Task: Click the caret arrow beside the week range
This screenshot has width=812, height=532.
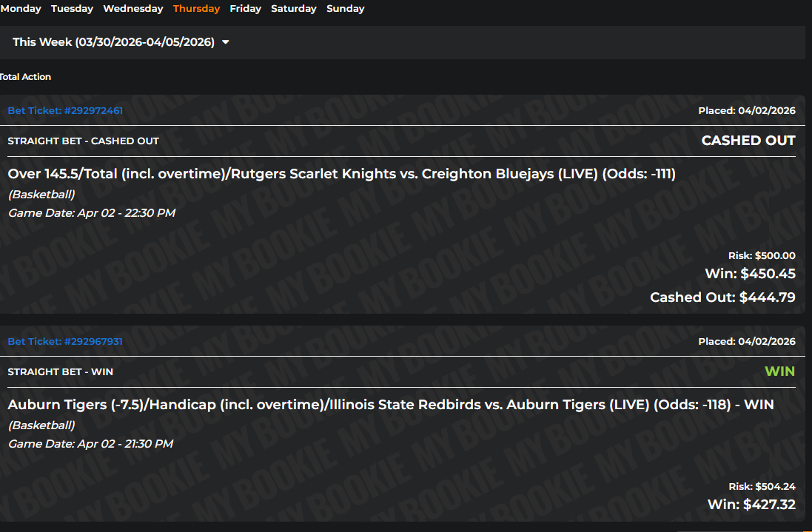Action: click(226, 42)
